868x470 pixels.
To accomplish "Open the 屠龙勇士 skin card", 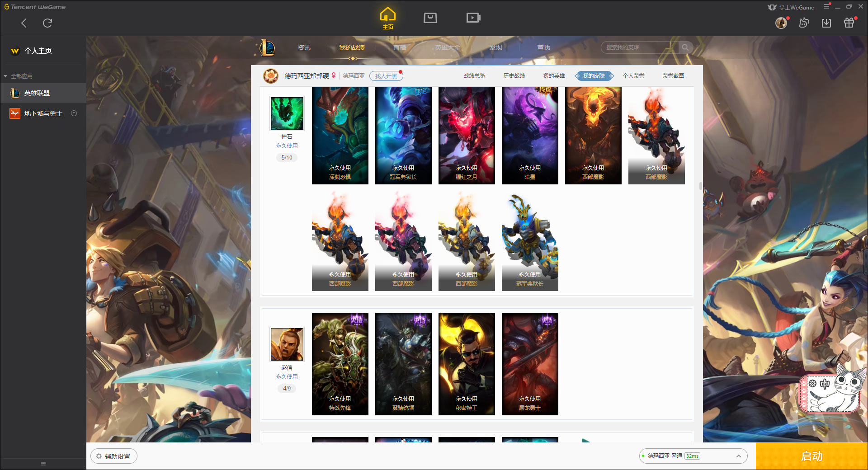I will tap(530, 364).
